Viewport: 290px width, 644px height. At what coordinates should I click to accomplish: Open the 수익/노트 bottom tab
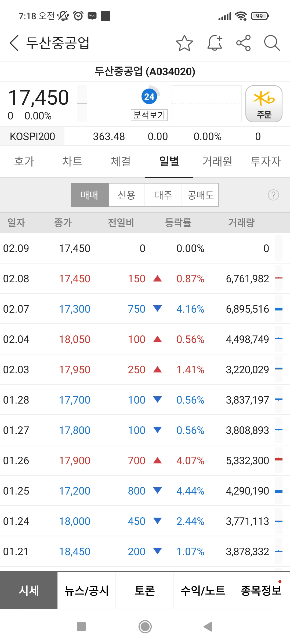(203, 591)
